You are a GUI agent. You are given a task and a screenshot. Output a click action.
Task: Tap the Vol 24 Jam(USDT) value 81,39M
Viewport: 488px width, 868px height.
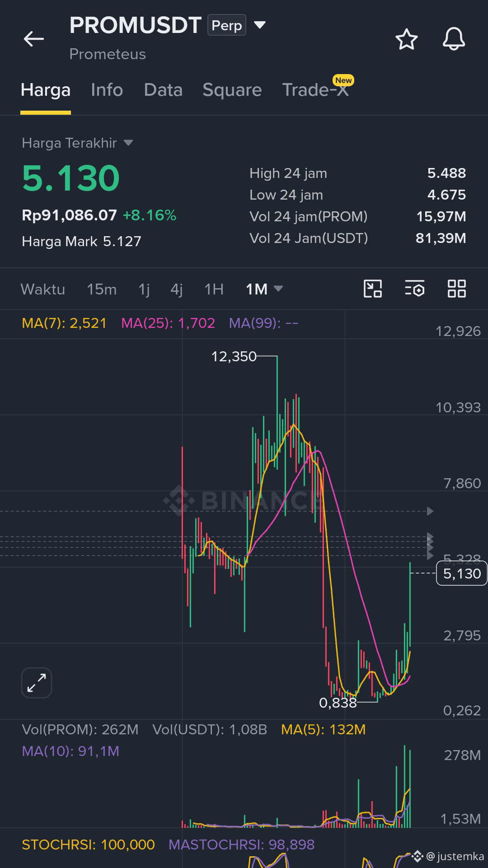coord(441,238)
